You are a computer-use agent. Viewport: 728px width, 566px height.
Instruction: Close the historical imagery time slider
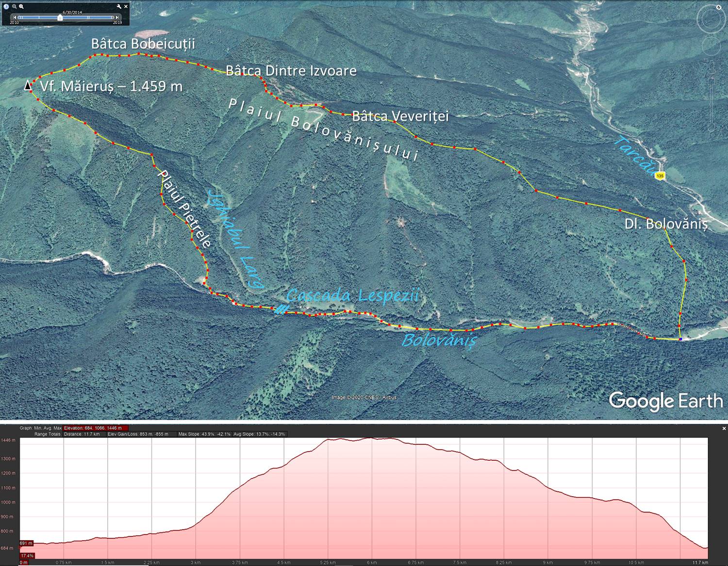click(x=126, y=7)
